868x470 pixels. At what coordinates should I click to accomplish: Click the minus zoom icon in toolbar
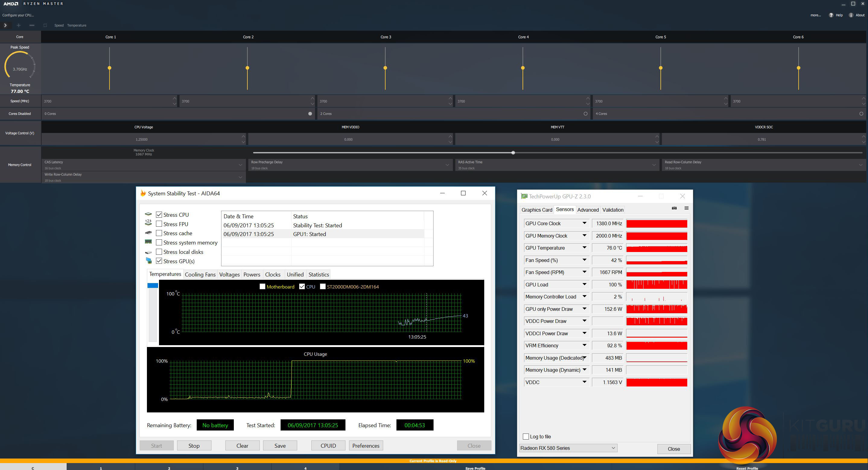click(32, 25)
